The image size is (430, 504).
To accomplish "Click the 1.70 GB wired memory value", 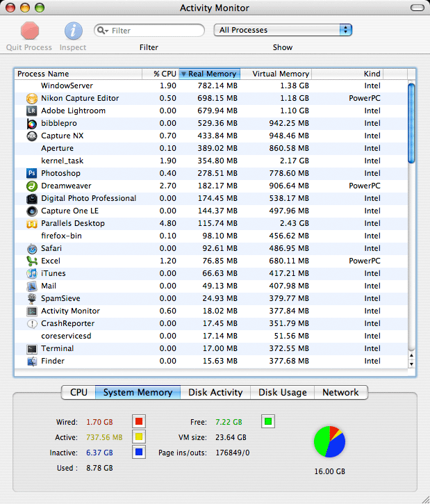I will point(99,422).
